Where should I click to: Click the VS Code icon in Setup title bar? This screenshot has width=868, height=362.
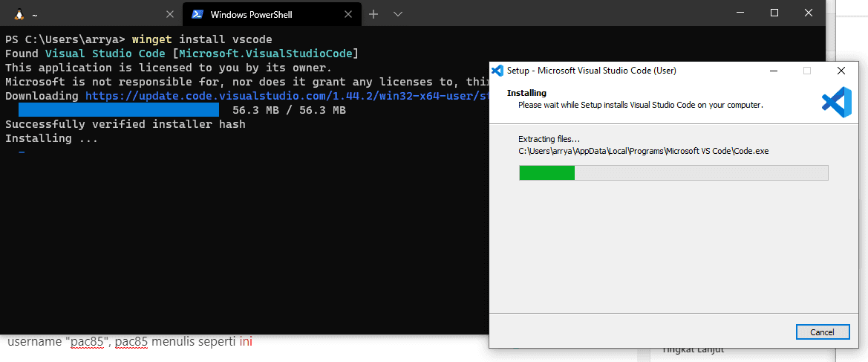click(498, 71)
